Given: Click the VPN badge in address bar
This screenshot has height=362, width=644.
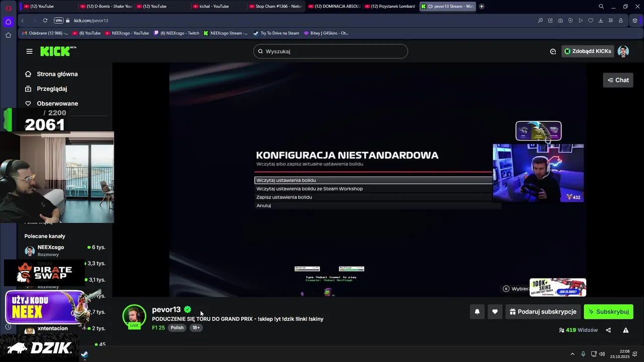Looking at the screenshot, I should 58,21.
